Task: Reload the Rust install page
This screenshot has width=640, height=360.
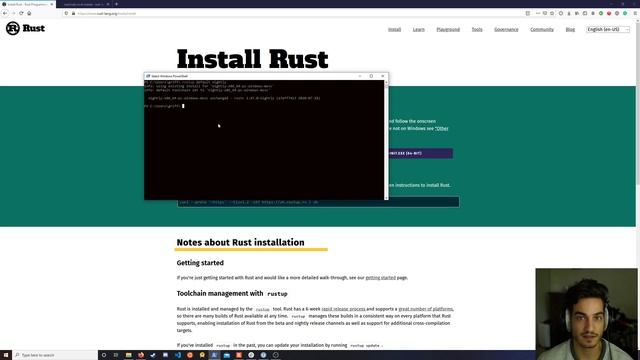Action: [x=21, y=13]
